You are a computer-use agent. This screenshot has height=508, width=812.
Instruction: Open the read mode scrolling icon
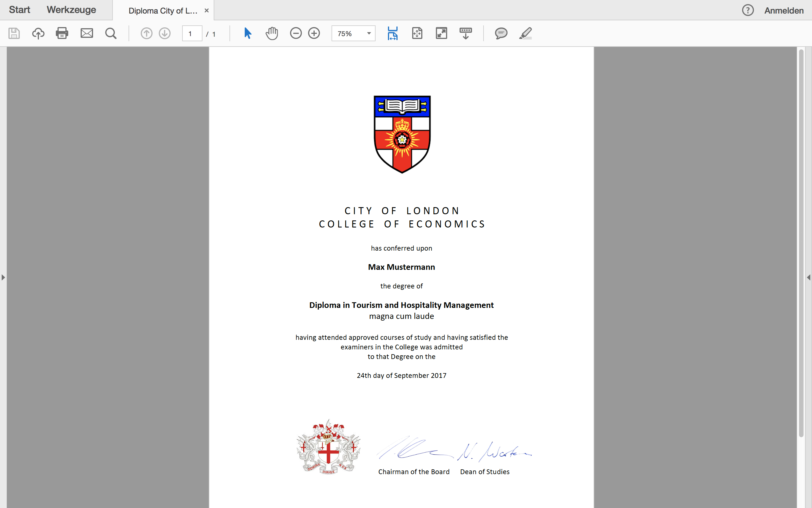click(466, 33)
